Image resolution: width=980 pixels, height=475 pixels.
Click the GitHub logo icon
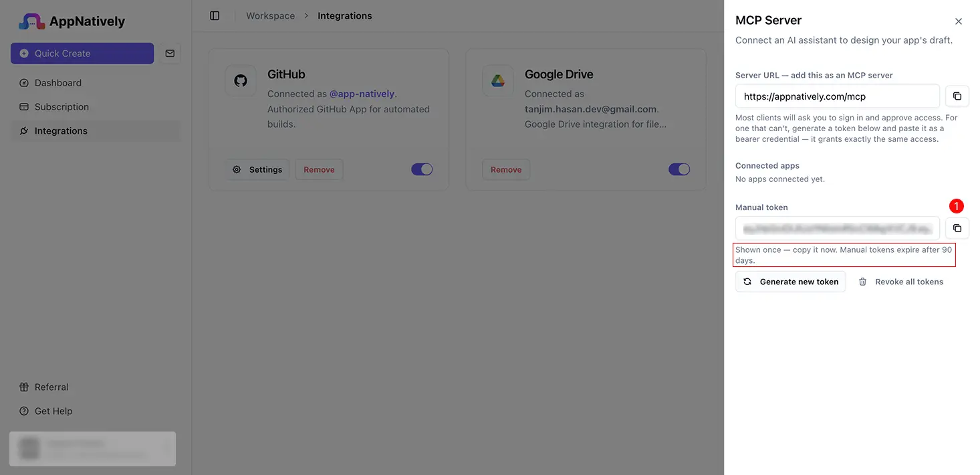pyautogui.click(x=241, y=81)
